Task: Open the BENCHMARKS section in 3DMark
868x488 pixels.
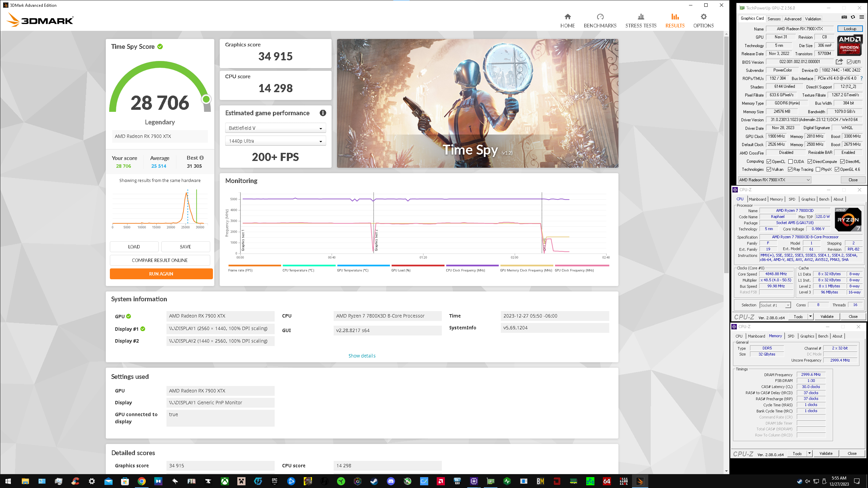Action: (x=600, y=21)
